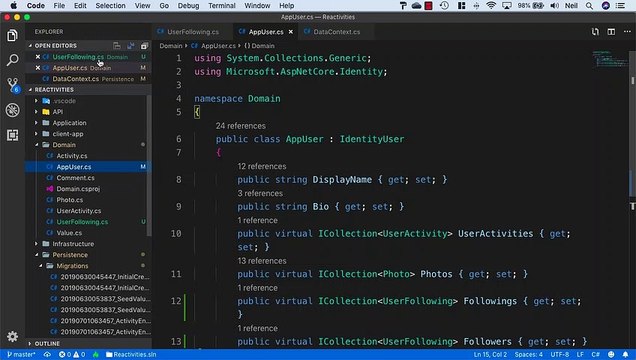Click the master branch indicator in status bar
The height and width of the screenshot is (360, 636).
(21, 354)
